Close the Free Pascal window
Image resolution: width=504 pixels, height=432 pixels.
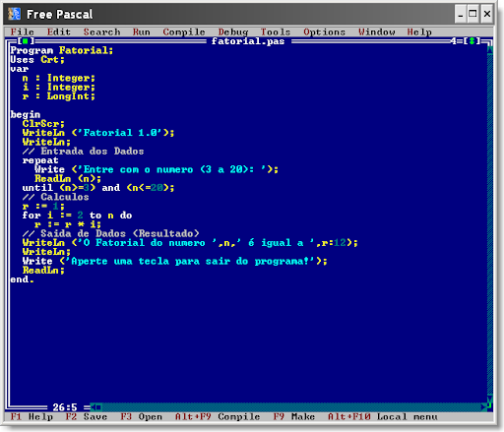487,14
